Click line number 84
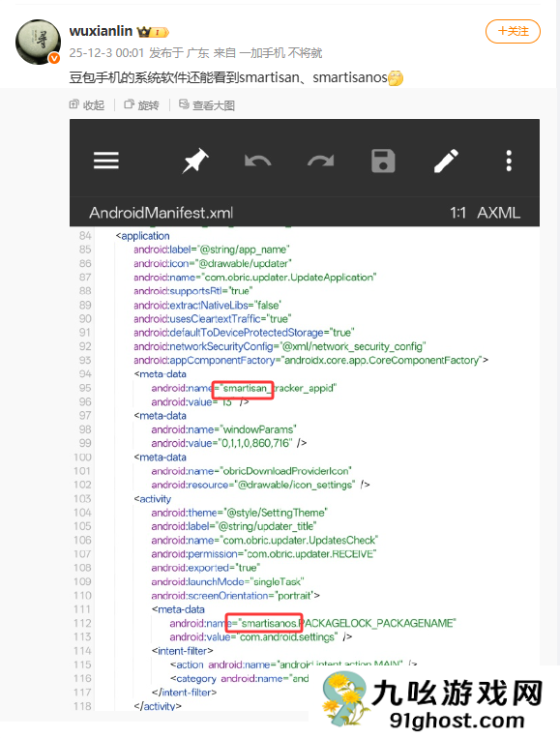Viewport: 560px width, 738px height. coord(85,235)
